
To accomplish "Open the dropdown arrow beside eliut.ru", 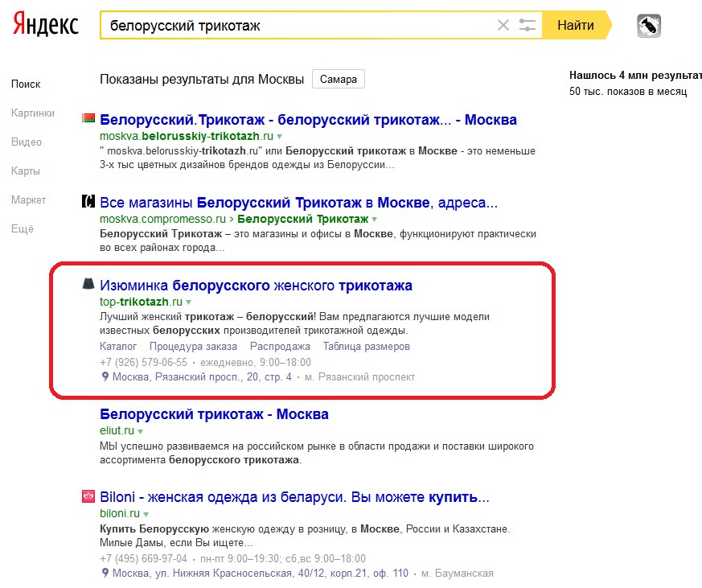I will pos(140,432).
